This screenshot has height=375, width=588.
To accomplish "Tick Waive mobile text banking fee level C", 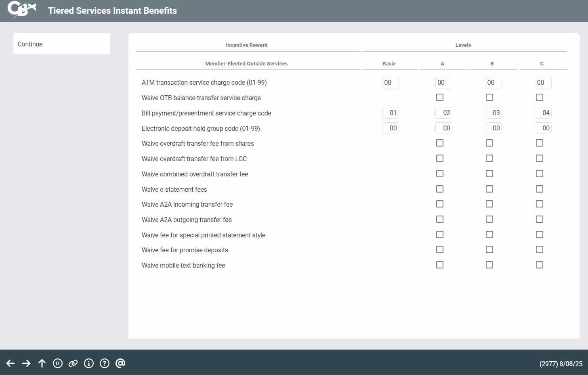I will [540, 265].
